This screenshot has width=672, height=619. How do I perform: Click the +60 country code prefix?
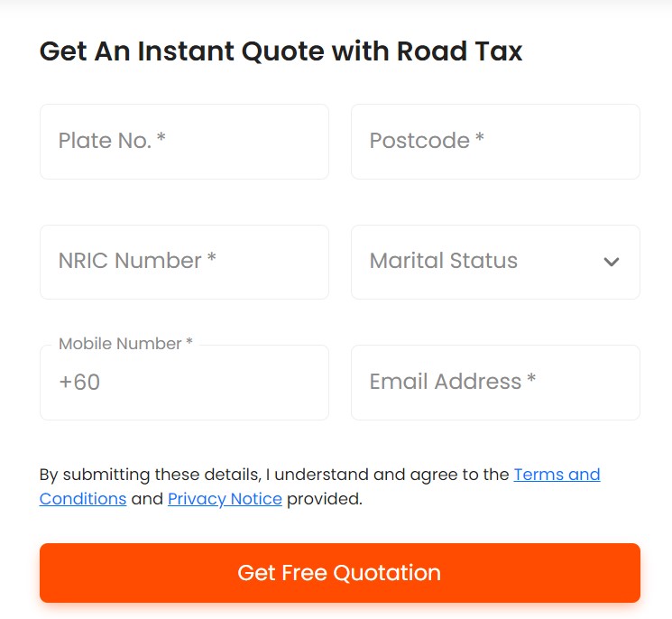tap(79, 383)
